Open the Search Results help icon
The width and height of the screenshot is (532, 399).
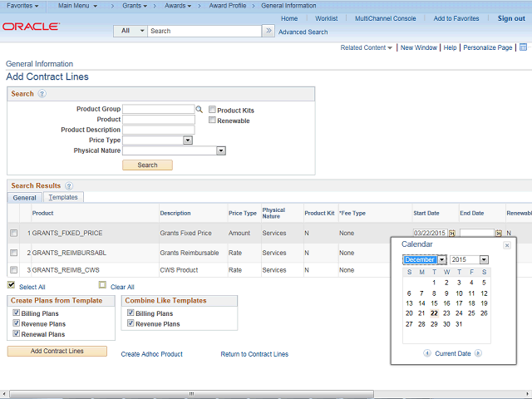point(69,186)
